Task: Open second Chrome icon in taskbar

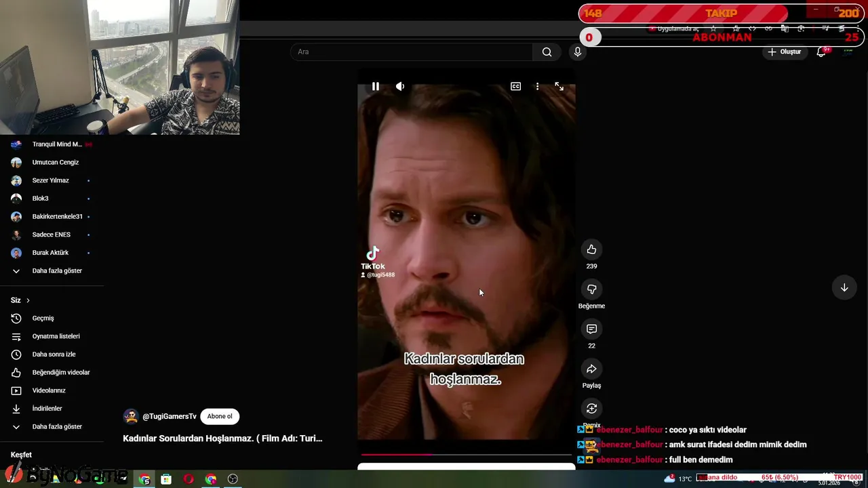Action: 211,479
